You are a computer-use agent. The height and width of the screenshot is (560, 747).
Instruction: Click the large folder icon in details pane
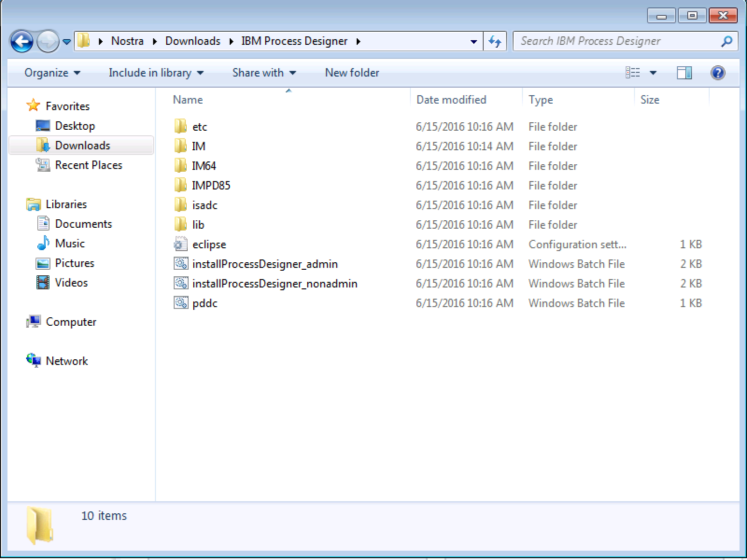tap(40, 525)
